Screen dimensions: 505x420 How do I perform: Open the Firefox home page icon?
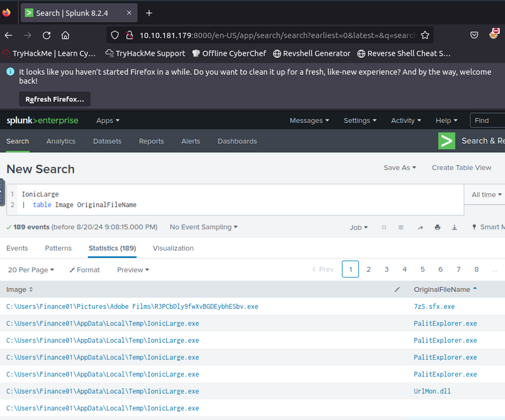(66, 35)
